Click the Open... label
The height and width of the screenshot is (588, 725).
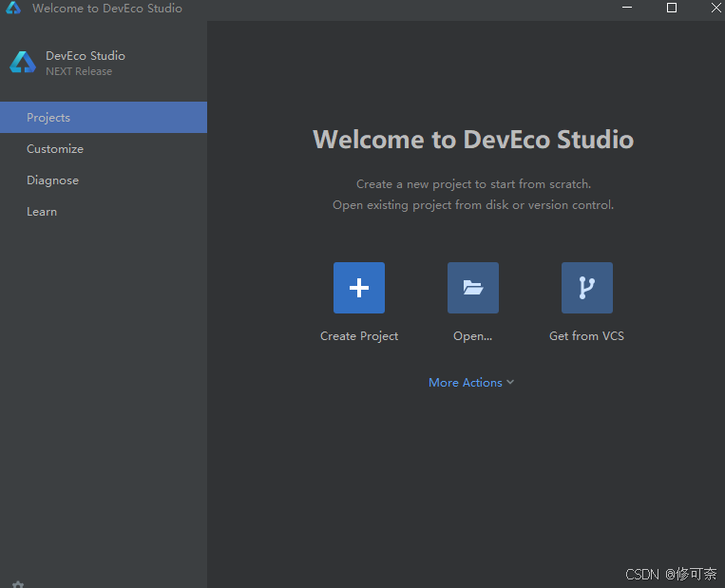tap(472, 336)
